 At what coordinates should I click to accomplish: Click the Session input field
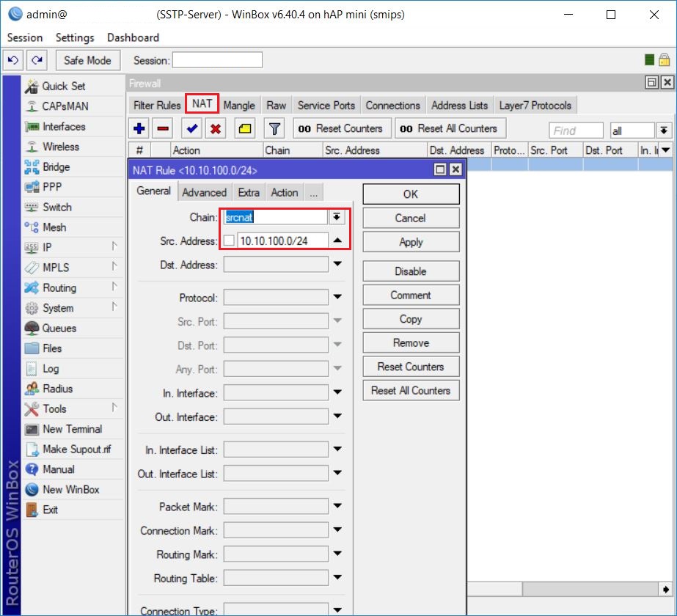coord(217,60)
